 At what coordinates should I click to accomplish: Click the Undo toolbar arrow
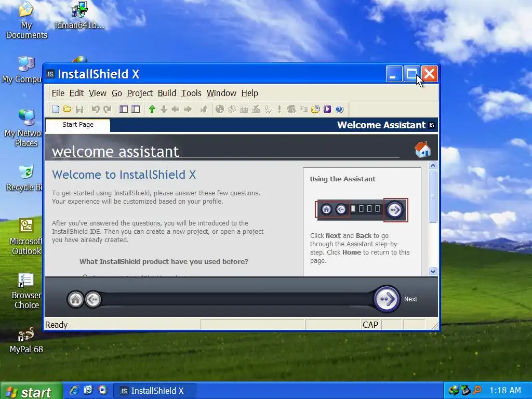tap(96, 109)
